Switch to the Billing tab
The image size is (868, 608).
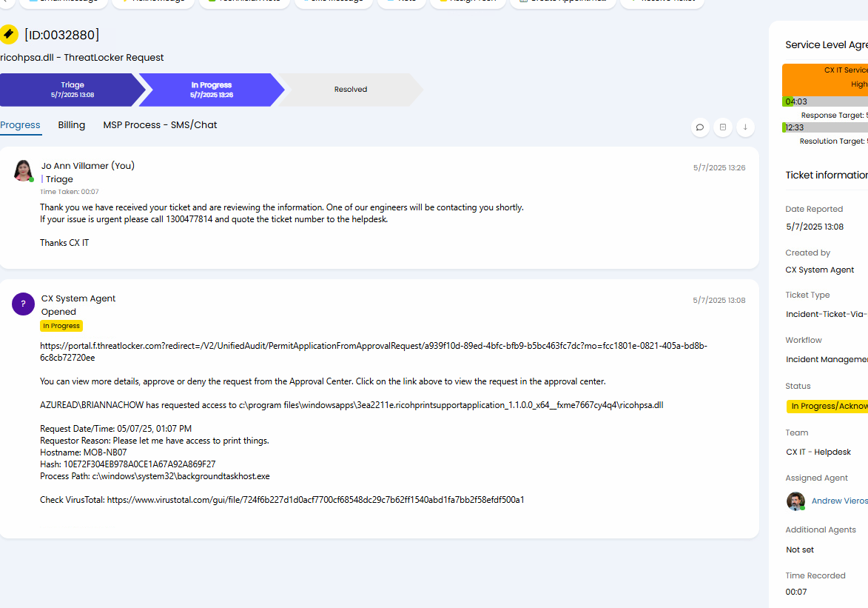tap(72, 124)
